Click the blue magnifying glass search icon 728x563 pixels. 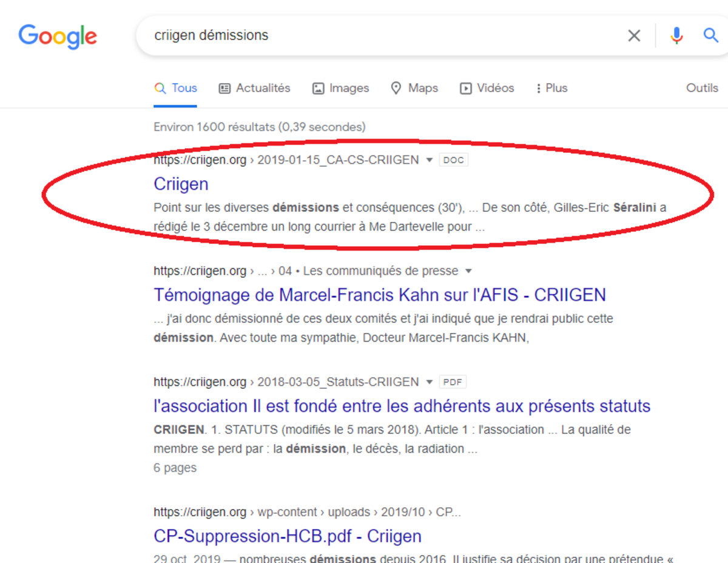point(710,35)
